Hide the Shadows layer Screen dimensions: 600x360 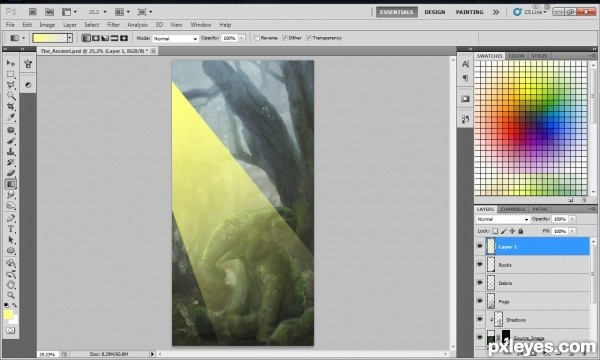point(479,319)
